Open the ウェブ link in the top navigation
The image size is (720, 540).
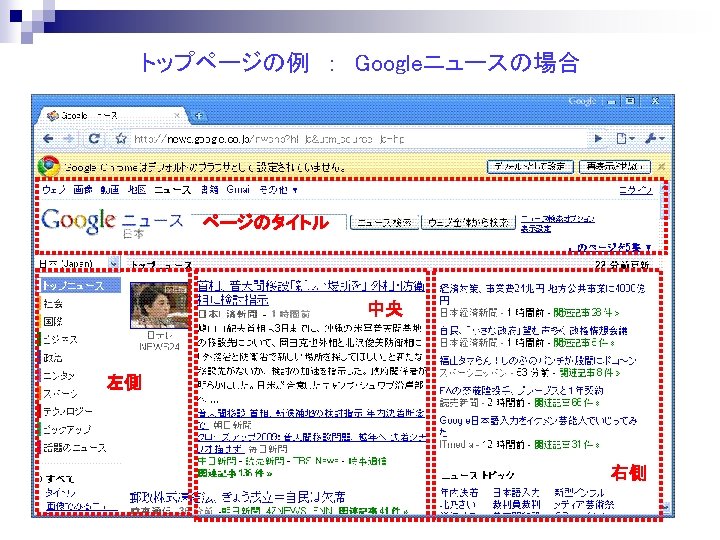tap(54, 190)
